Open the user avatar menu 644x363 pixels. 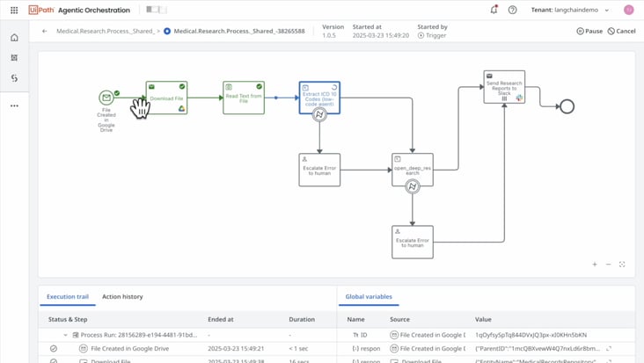628,10
